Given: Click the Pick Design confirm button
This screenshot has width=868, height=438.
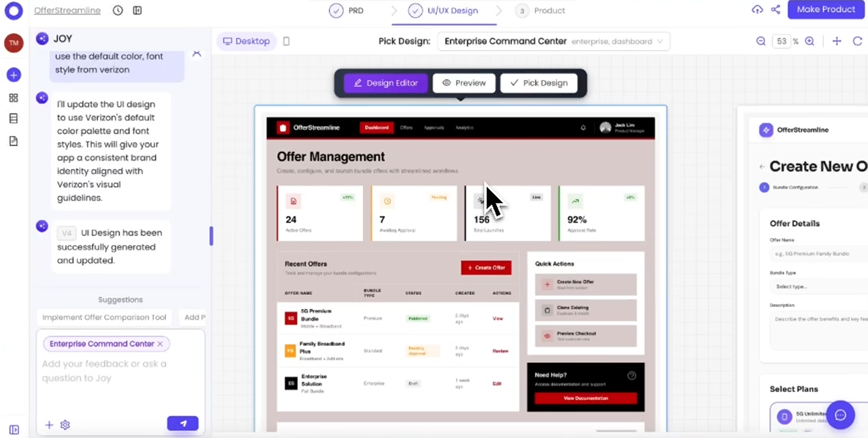Looking at the screenshot, I should click(x=539, y=83).
